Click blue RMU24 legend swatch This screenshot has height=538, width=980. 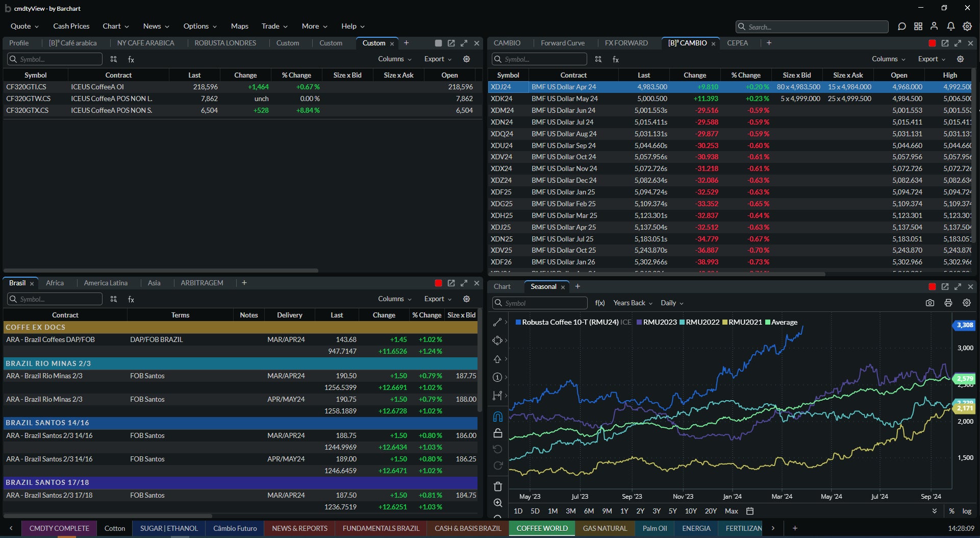(518, 322)
